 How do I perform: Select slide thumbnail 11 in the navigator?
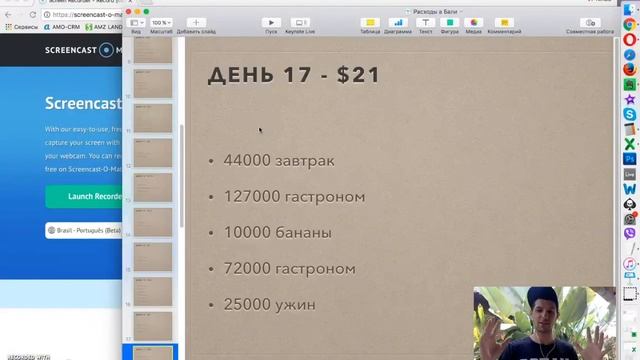153,118
